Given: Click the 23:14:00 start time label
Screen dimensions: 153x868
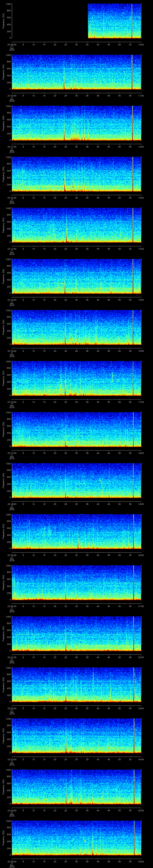Looking at the screenshot, I should (x=12, y=300).
